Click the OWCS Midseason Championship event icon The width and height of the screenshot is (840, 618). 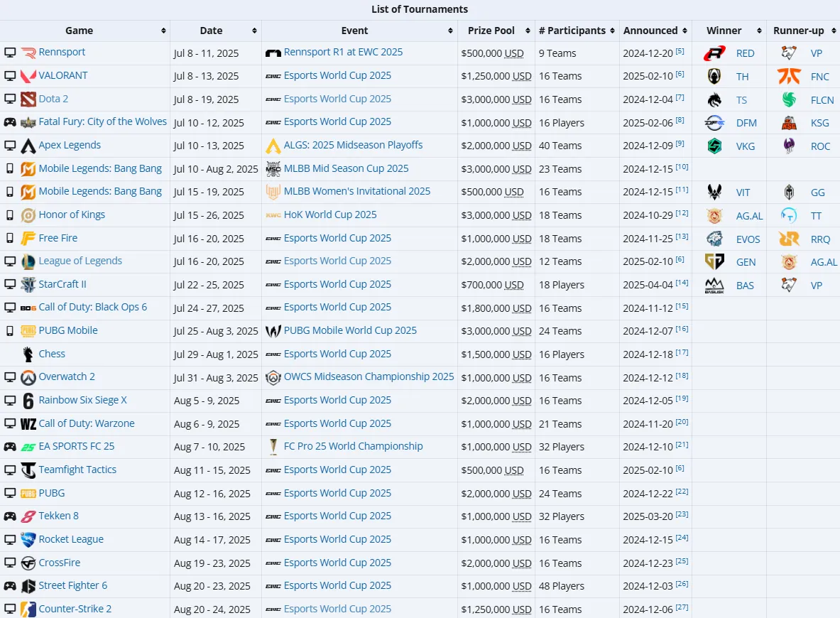pos(273,377)
